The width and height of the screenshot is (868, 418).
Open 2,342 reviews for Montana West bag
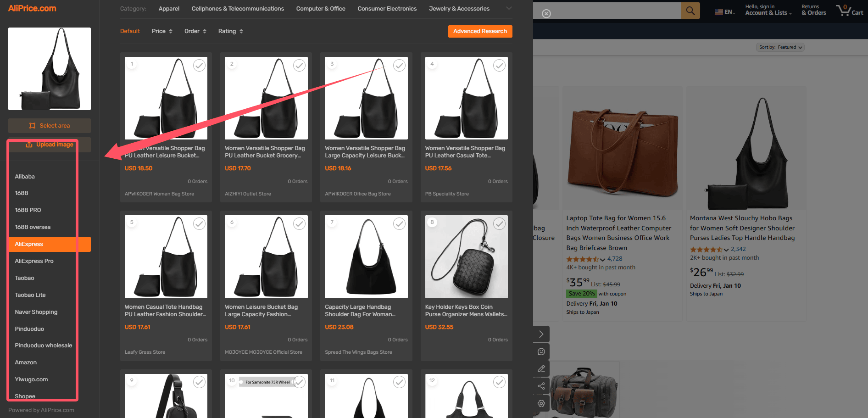tap(738, 249)
